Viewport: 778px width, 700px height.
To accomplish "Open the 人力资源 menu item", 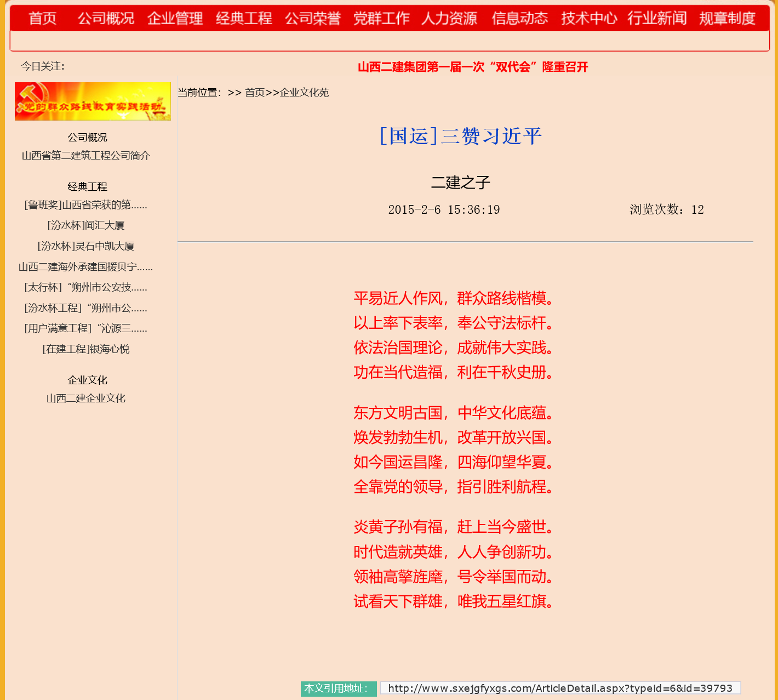I will tap(449, 19).
